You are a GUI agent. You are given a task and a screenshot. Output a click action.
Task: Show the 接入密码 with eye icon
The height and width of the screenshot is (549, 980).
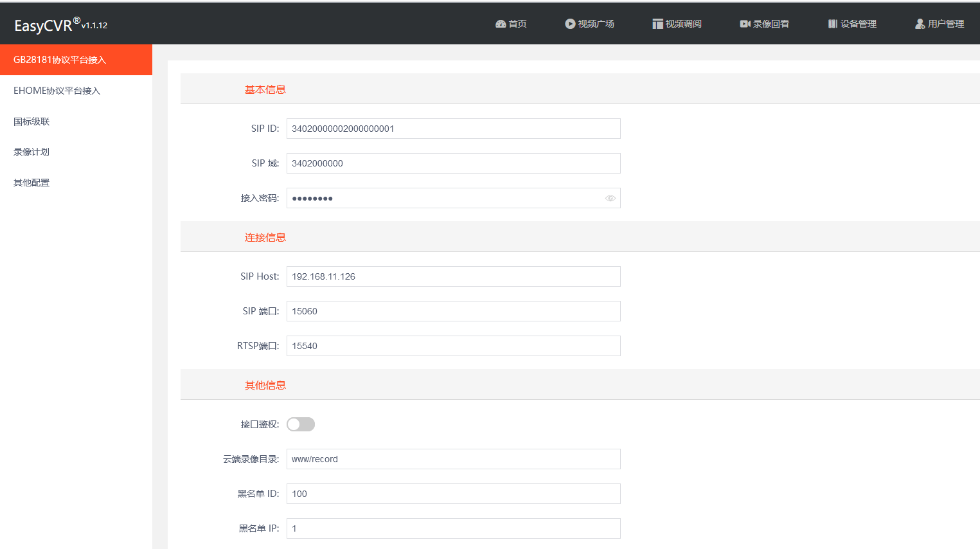click(610, 198)
